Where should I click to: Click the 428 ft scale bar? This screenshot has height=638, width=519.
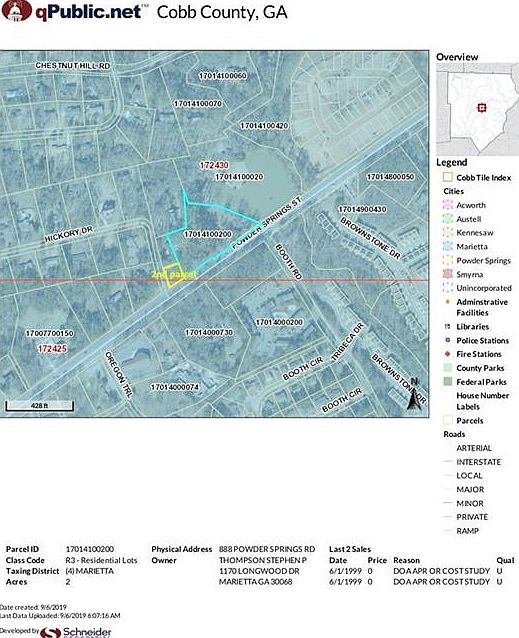[x=39, y=406]
